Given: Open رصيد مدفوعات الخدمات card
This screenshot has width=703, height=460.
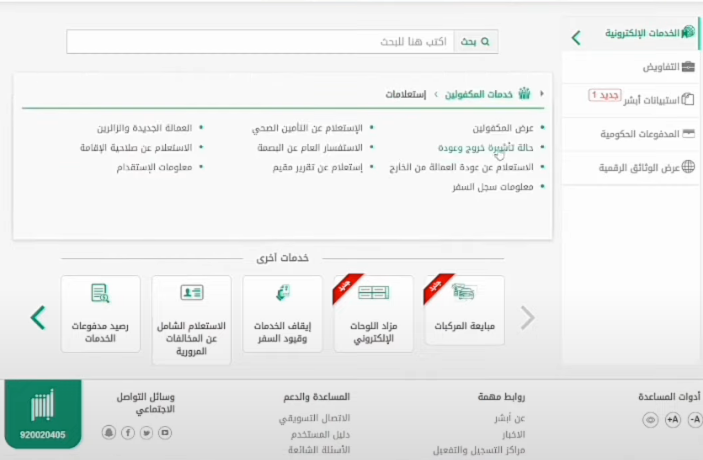Looking at the screenshot, I should pos(100,314).
